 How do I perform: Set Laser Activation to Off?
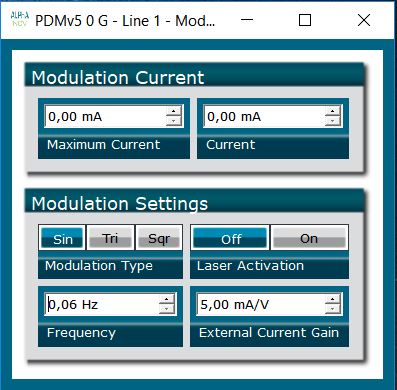point(231,238)
